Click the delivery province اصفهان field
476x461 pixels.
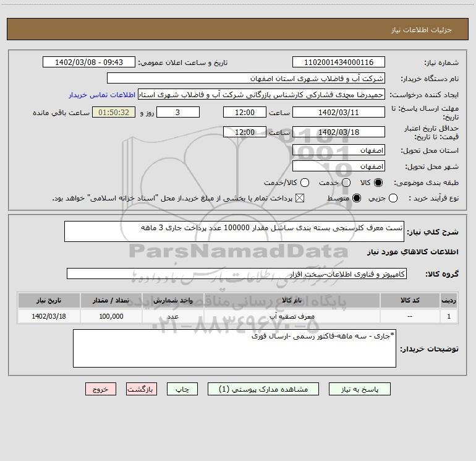coord(339,150)
